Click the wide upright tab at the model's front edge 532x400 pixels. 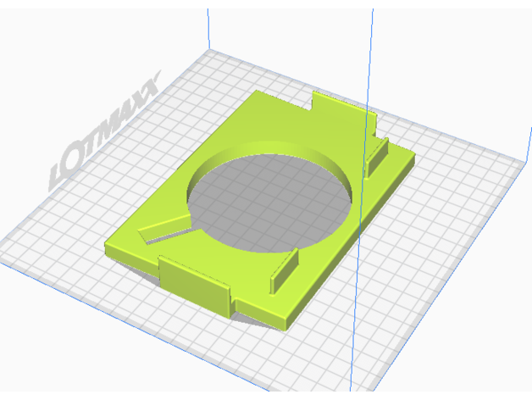tap(194, 284)
